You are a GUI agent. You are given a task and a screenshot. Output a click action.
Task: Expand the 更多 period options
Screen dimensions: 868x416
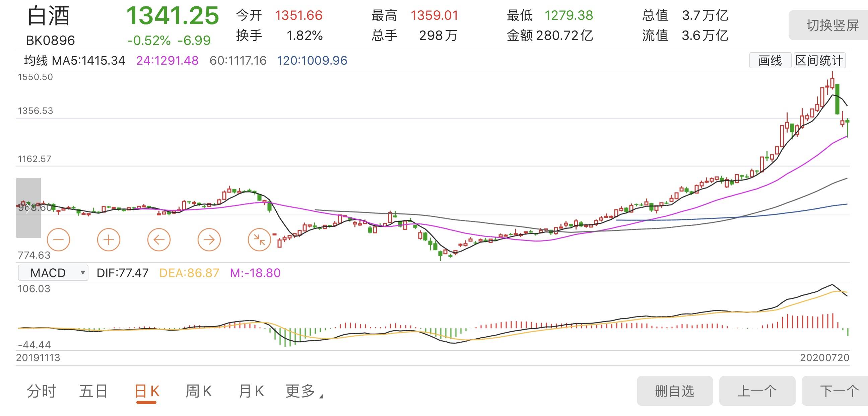[x=304, y=392]
